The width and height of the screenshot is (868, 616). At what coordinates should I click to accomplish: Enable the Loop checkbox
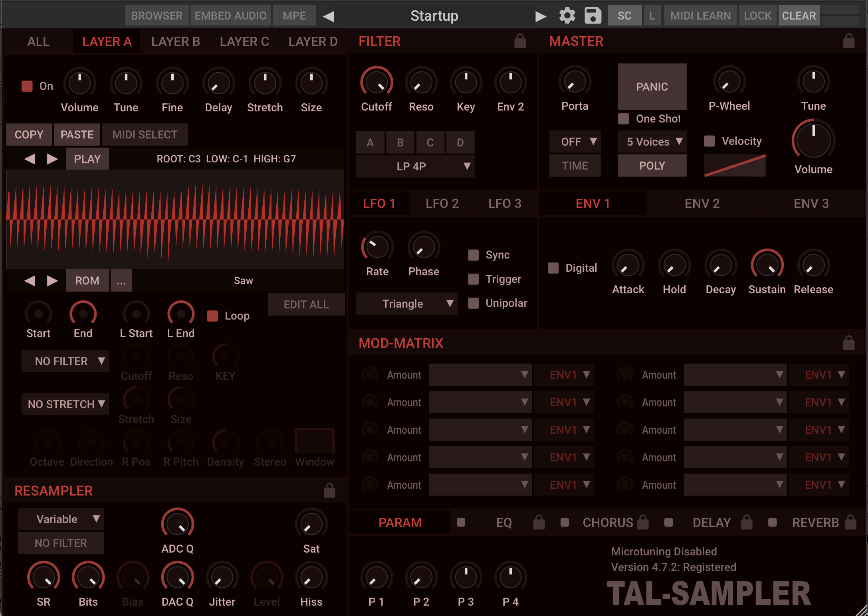pyautogui.click(x=212, y=315)
